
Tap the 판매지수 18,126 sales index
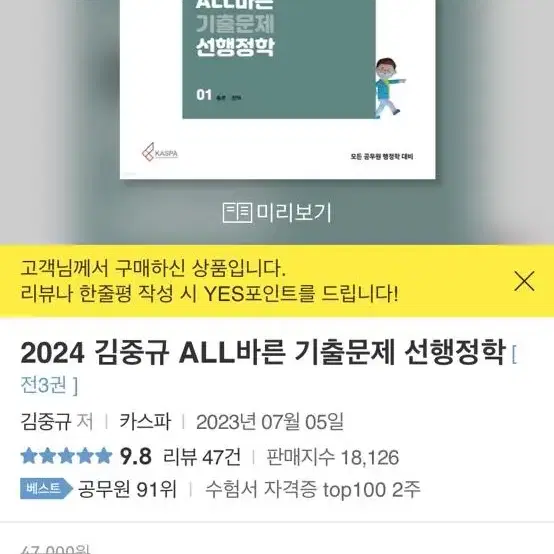point(332,457)
